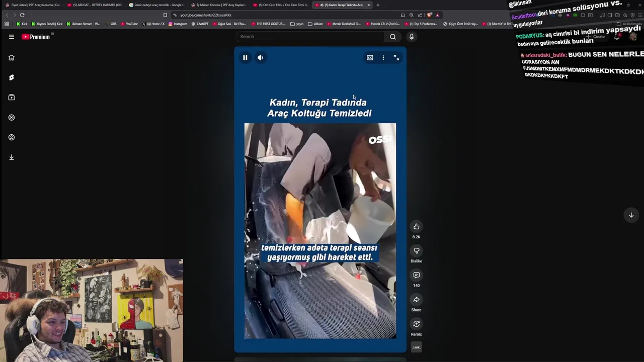Screen dimensions: 644x362
Task: Open Yayıncı Paneli Kick bookmark
Action: pos(47,24)
